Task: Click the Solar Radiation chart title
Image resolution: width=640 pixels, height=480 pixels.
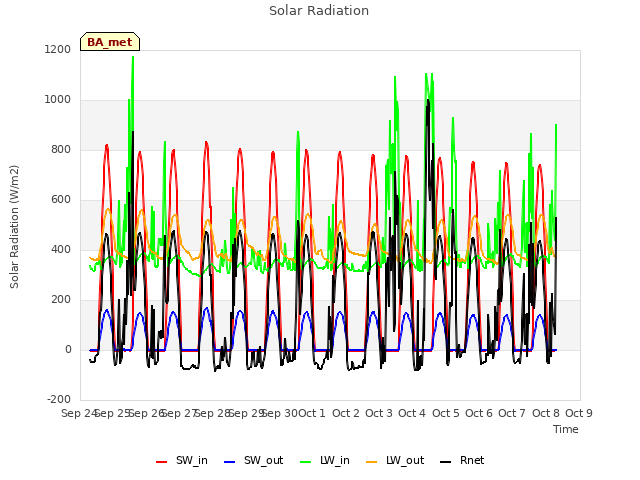Action: pyautogui.click(x=319, y=11)
